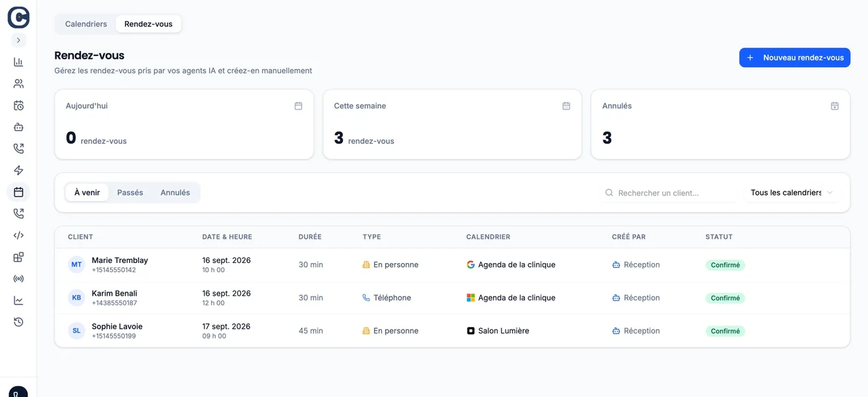Screen dimensions: 868x397
Task: Click the Nouveau rendez-vous button
Action: pyautogui.click(x=795, y=58)
